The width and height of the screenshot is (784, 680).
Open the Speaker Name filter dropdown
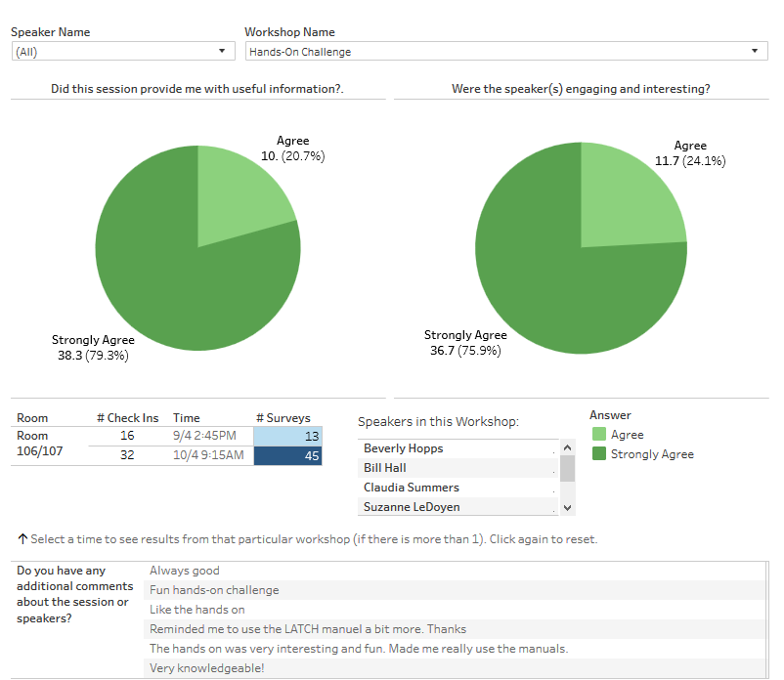pos(122,52)
